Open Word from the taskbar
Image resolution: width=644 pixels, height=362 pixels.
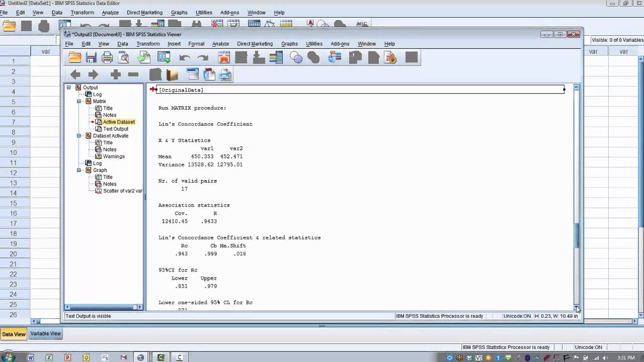click(x=30, y=357)
